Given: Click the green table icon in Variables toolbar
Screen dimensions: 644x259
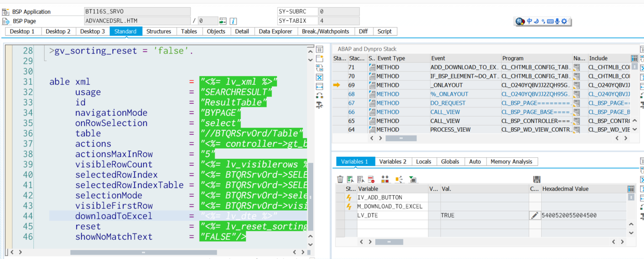Looking at the screenshot, I should pyautogui.click(x=413, y=179).
